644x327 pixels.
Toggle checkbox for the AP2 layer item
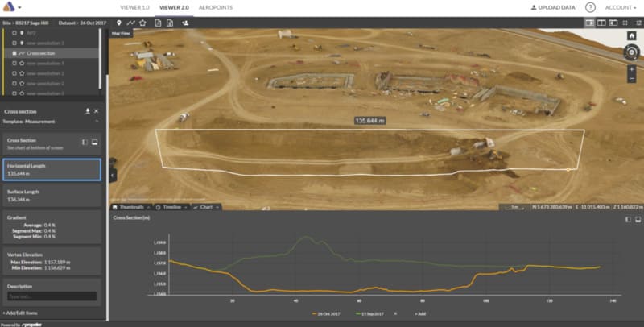14,33
